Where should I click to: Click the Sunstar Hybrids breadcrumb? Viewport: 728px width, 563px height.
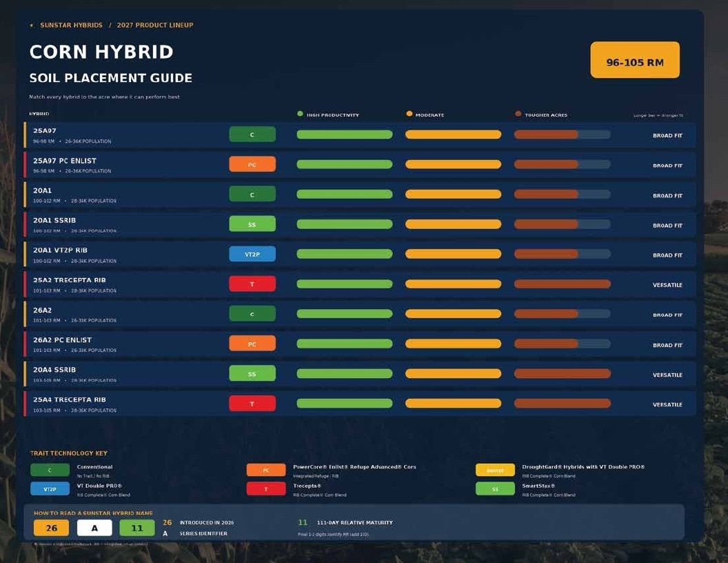click(71, 25)
